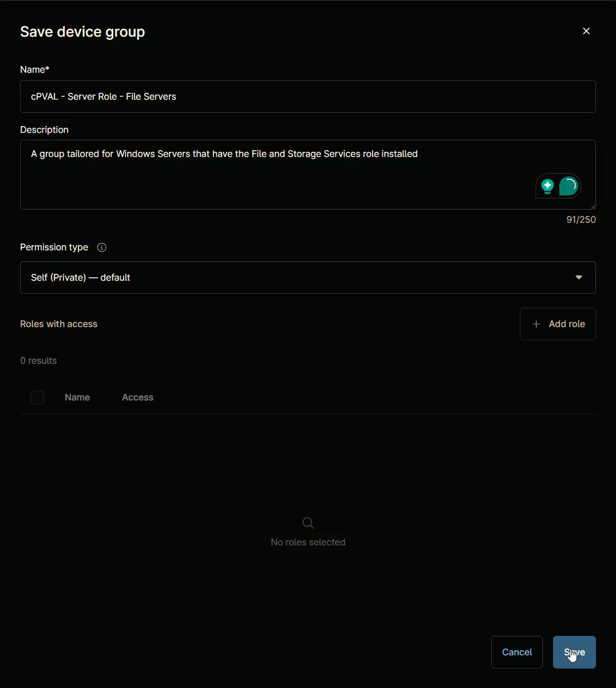616x688 pixels.
Task: Click the green circular assistant icon
Action: coord(568,186)
